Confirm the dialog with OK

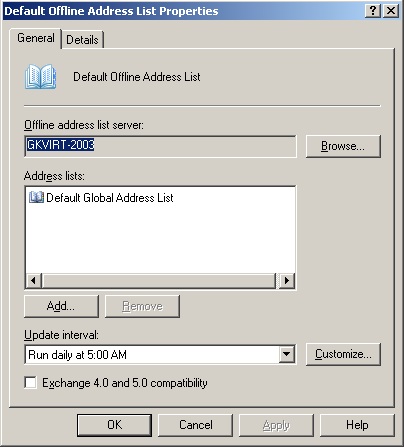114,425
